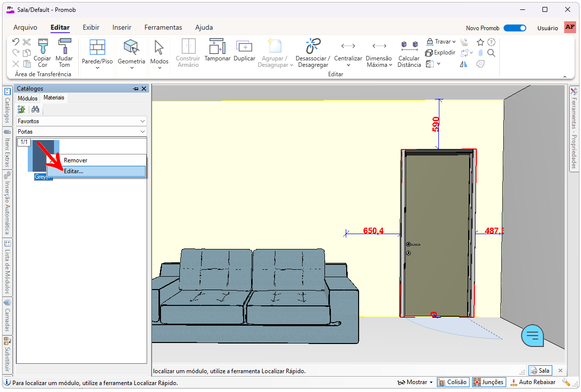Image resolution: width=581 pixels, height=392 pixels.
Task: Select the Grey material thumbnail
Action: 44,156
